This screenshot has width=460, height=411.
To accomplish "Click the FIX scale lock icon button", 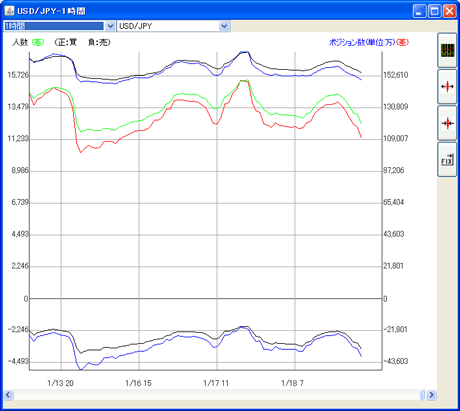I will point(447,159).
